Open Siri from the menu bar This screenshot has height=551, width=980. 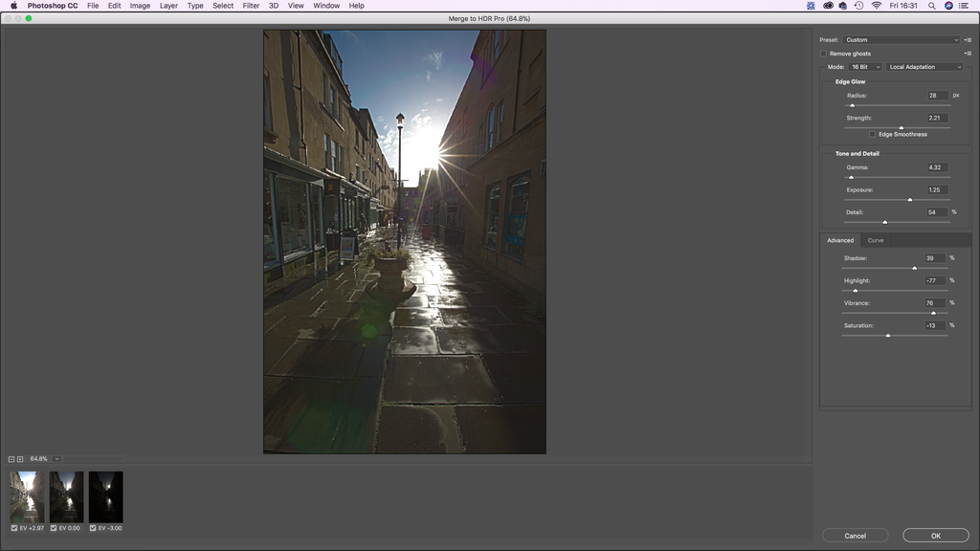[x=948, y=6]
